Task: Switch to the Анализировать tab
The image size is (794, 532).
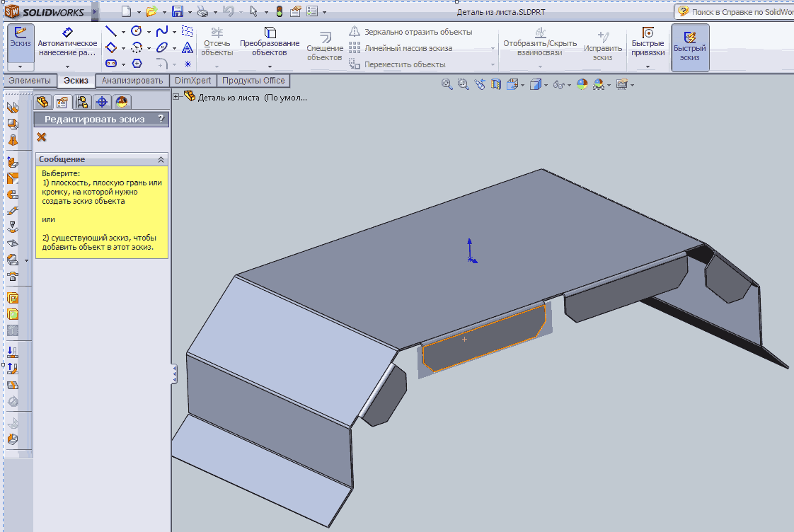Action: pyautogui.click(x=132, y=81)
